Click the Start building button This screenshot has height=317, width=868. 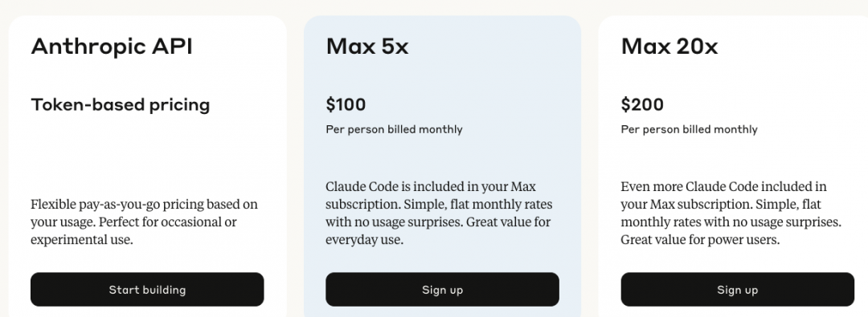point(147,290)
